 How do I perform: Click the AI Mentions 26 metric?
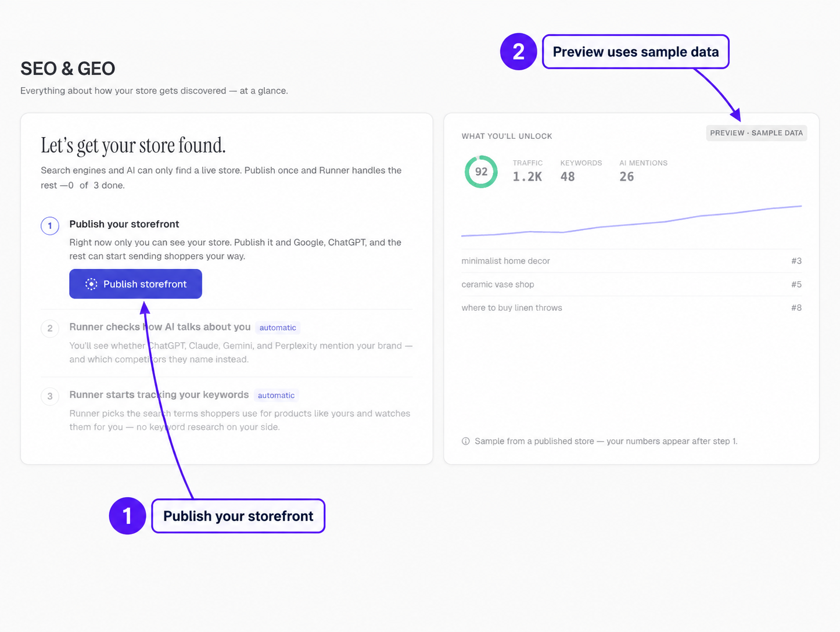(643, 171)
